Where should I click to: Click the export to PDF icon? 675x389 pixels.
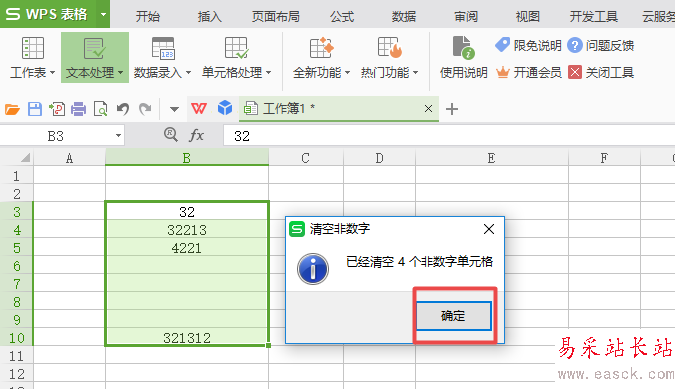tap(57, 109)
